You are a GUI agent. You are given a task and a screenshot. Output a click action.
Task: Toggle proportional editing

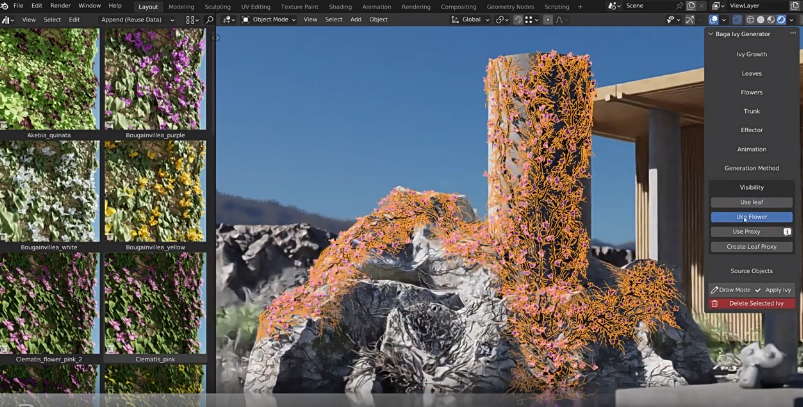tap(548, 19)
